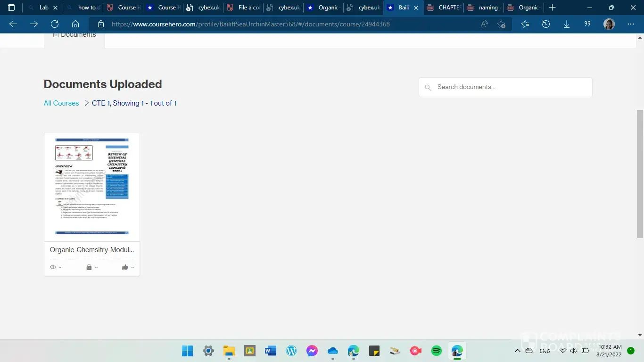Open the Favorites list
644x362 pixels.
(525, 24)
